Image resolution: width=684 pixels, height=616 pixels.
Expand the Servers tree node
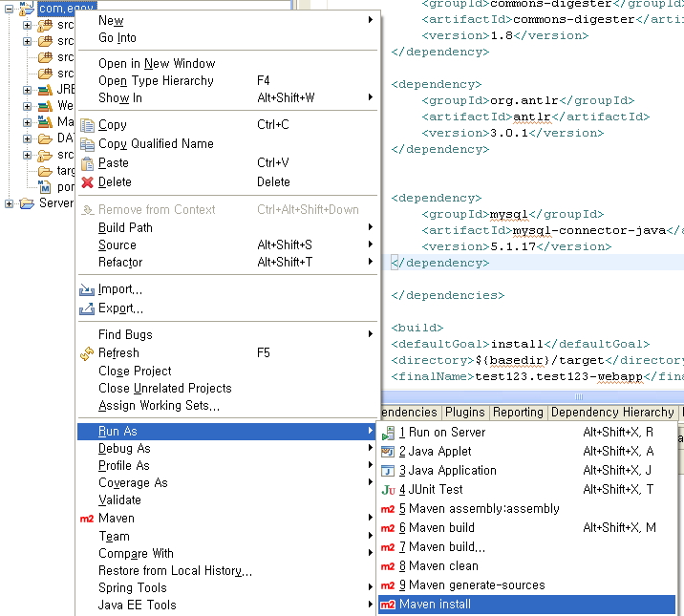coord(9,203)
